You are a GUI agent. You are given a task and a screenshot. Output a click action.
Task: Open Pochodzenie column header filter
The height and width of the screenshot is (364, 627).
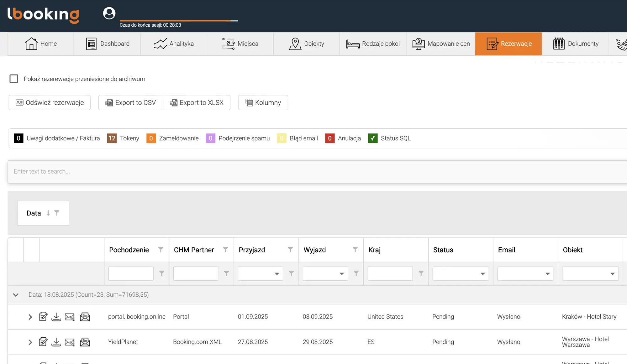161,250
